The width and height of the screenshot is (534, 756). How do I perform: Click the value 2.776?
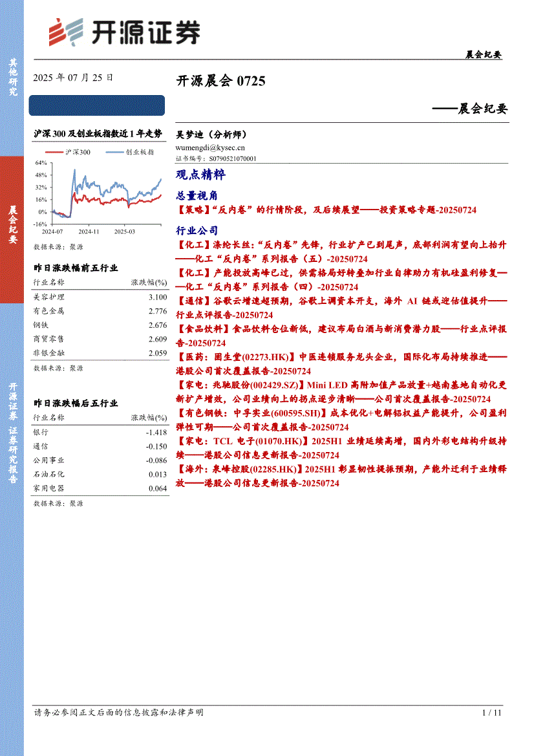[158, 311]
